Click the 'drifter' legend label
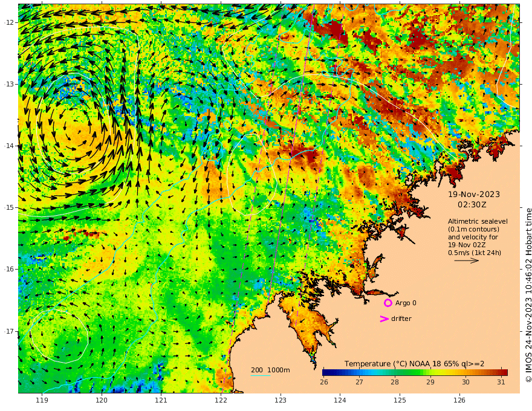 pos(401,319)
